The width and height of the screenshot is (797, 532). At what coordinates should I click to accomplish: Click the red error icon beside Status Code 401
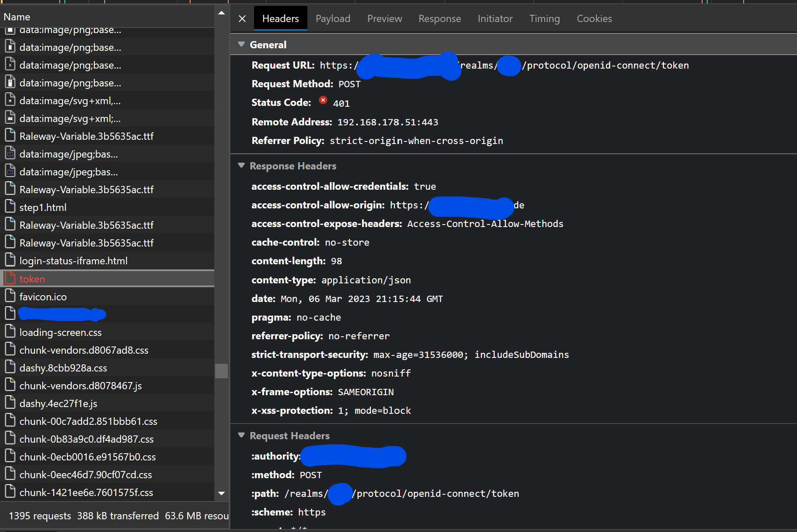pyautogui.click(x=323, y=100)
